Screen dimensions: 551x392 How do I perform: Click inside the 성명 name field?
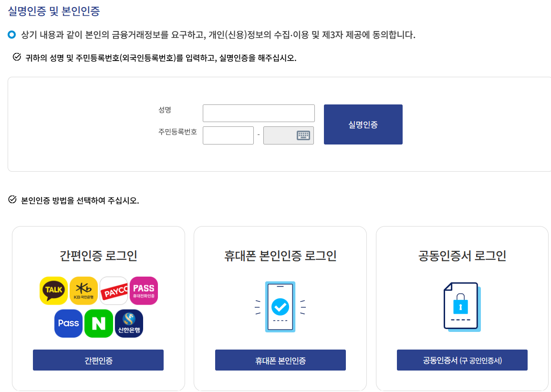258,113
